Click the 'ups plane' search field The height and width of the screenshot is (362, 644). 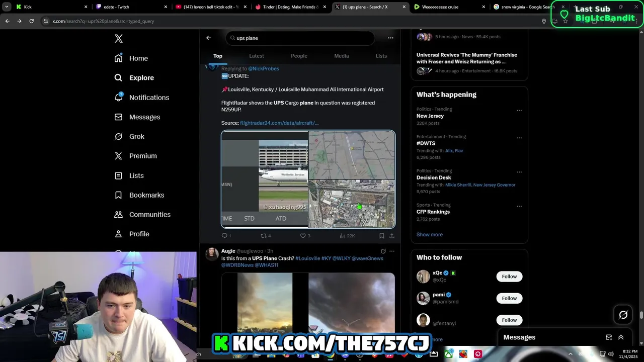coord(300,38)
